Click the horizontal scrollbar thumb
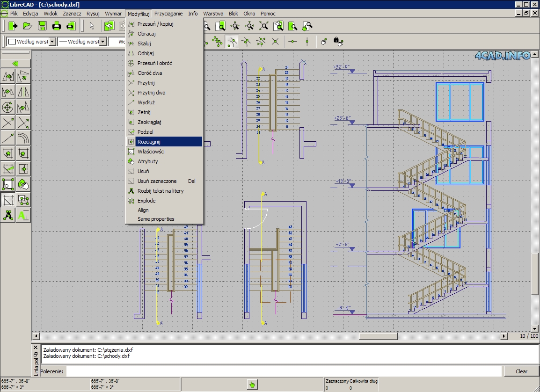Image resolution: width=540 pixels, height=392 pixels. pos(378,336)
